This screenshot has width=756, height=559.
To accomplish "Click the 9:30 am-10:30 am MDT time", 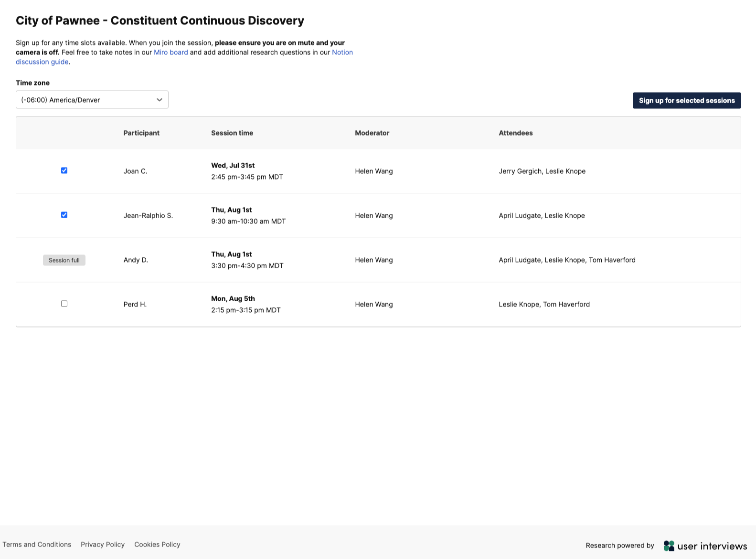I will pyautogui.click(x=248, y=221).
